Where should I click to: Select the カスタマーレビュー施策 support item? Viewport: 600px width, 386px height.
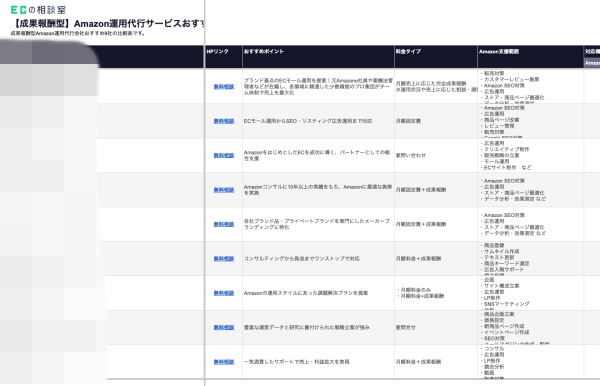(510, 80)
